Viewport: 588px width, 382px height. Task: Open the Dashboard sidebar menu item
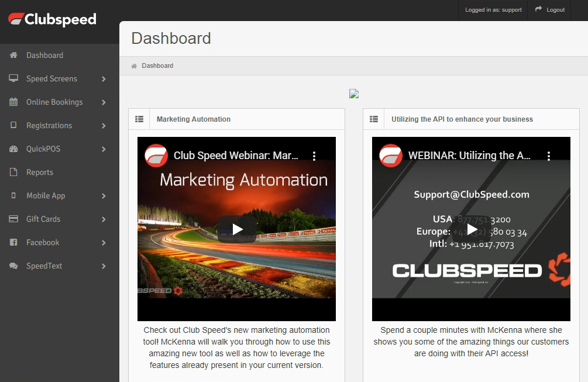pos(60,55)
